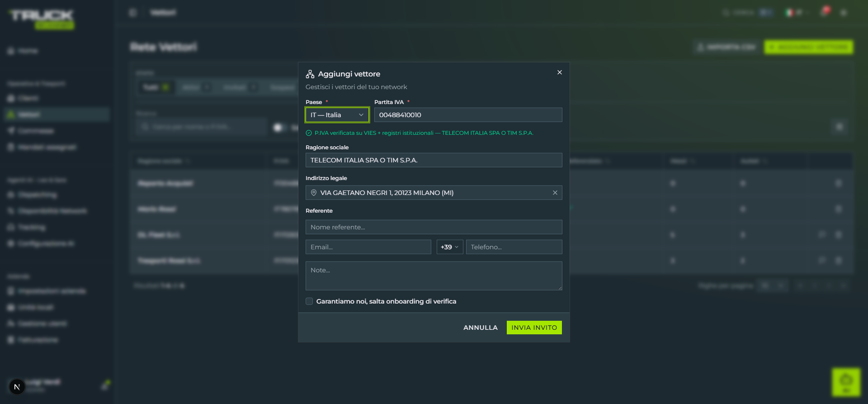This screenshot has height=404, width=868.
Task: Open the green chat widget button
Action: click(x=846, y=382)
